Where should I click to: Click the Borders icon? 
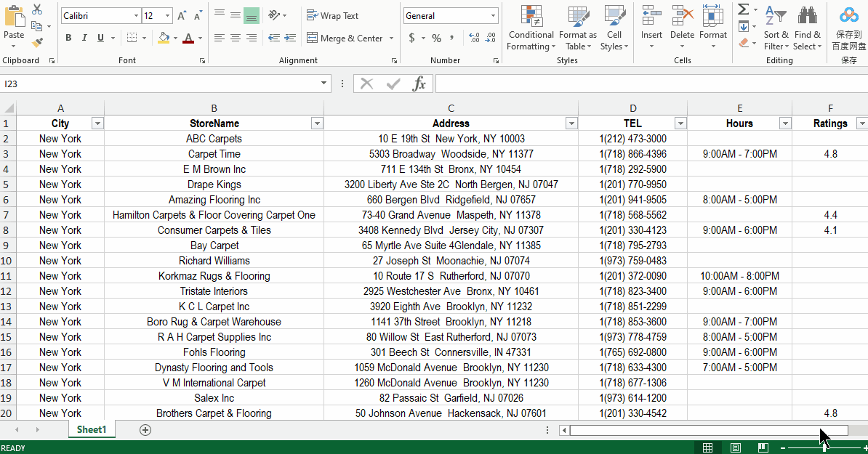[132, 38]
